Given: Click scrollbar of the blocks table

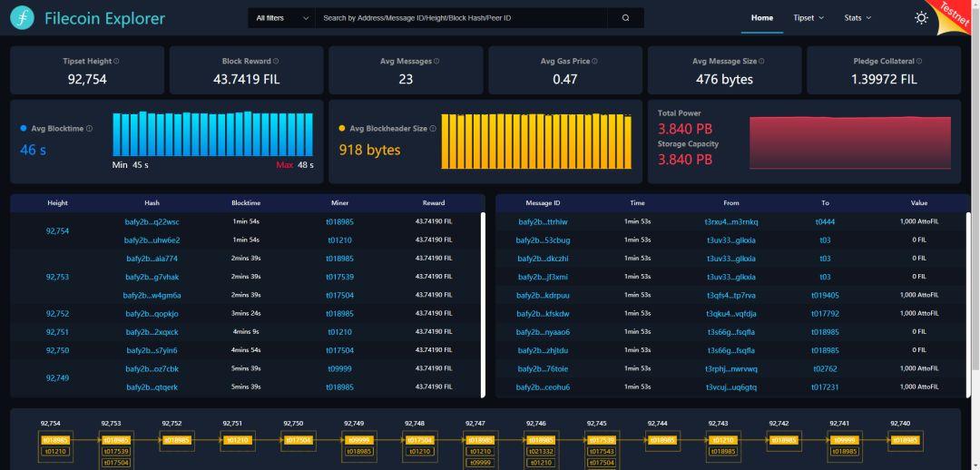Looking at the screenshot, I should pos(483,304).
